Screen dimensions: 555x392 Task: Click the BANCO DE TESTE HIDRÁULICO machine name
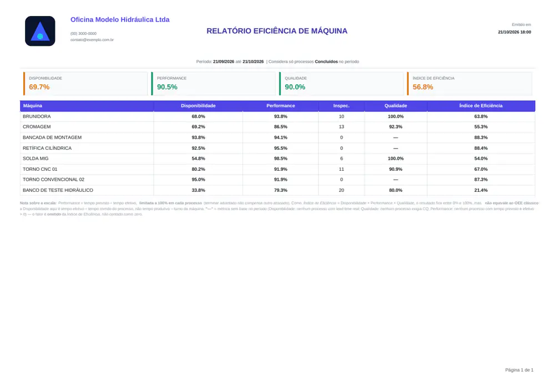pyautogui.click(x=58, y=190)
